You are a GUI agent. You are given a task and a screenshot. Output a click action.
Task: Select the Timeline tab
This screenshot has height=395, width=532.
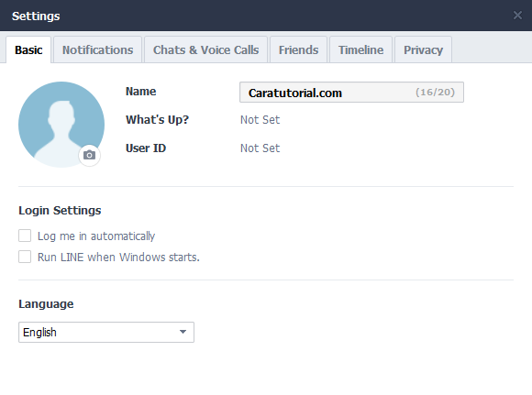pos(361,49)
